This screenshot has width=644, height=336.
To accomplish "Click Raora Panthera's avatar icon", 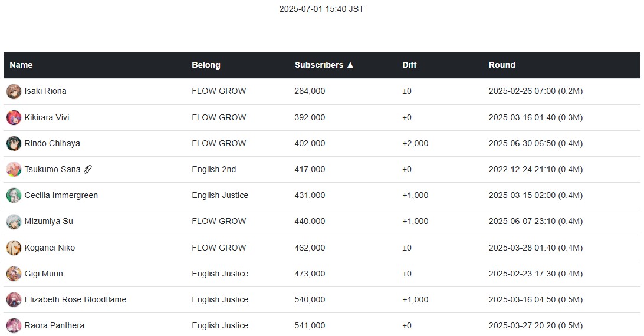I will [14, 326].
